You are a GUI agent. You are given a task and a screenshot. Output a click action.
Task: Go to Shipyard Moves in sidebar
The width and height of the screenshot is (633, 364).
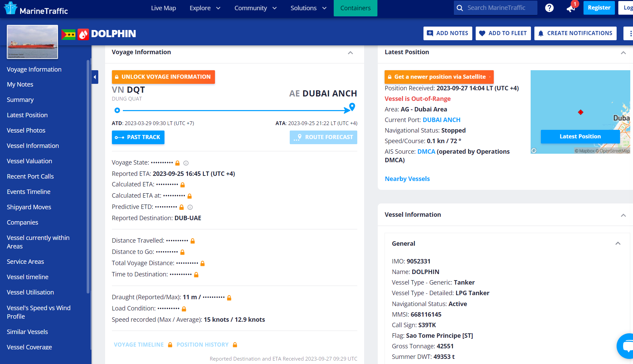coord(29,207)
